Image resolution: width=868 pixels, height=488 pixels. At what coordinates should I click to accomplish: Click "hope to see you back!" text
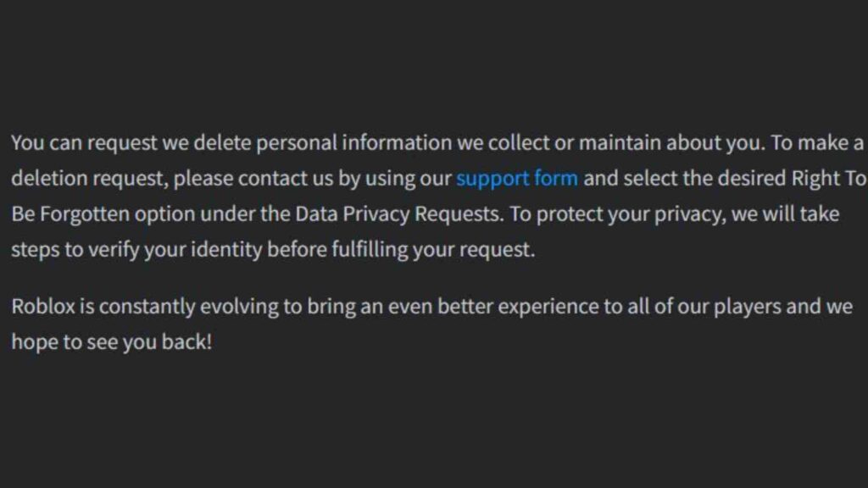click(111, 342)
